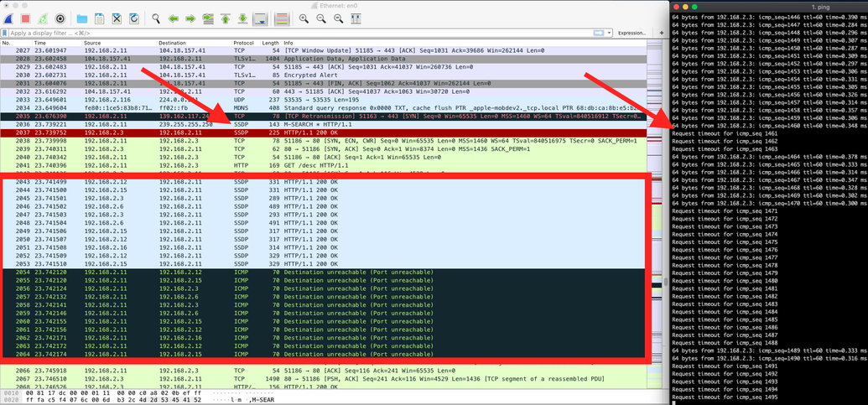Select packet 2062 ICMP to 192.168.2.16
Viewport: 868px width, 405px height.
[323, 337]
